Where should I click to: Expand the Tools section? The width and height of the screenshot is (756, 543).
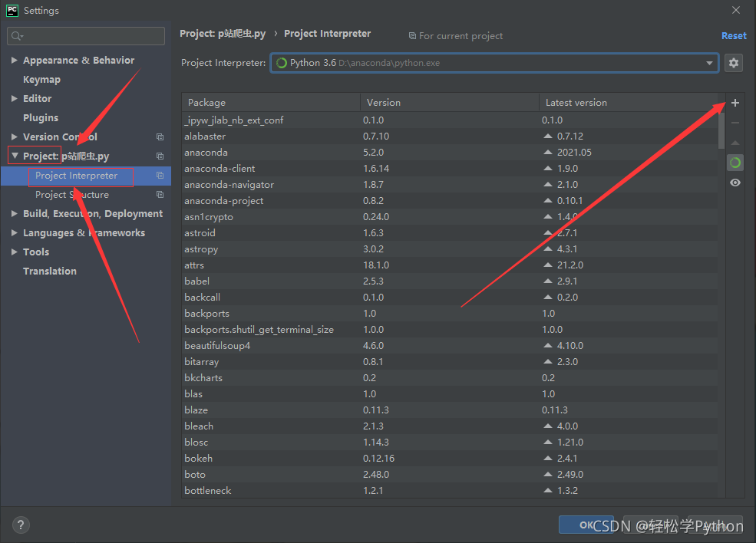click(14, 252)
